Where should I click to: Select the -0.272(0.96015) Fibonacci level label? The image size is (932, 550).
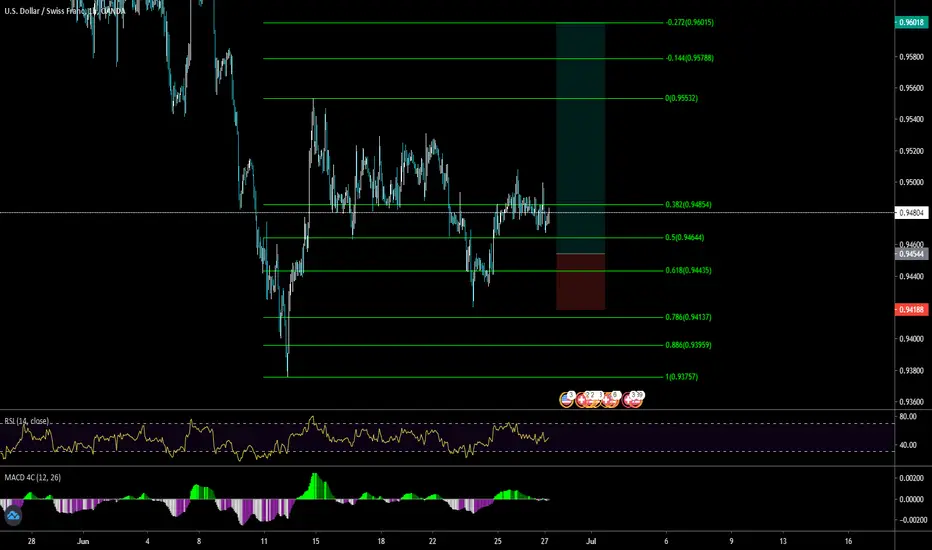[689, 23]
